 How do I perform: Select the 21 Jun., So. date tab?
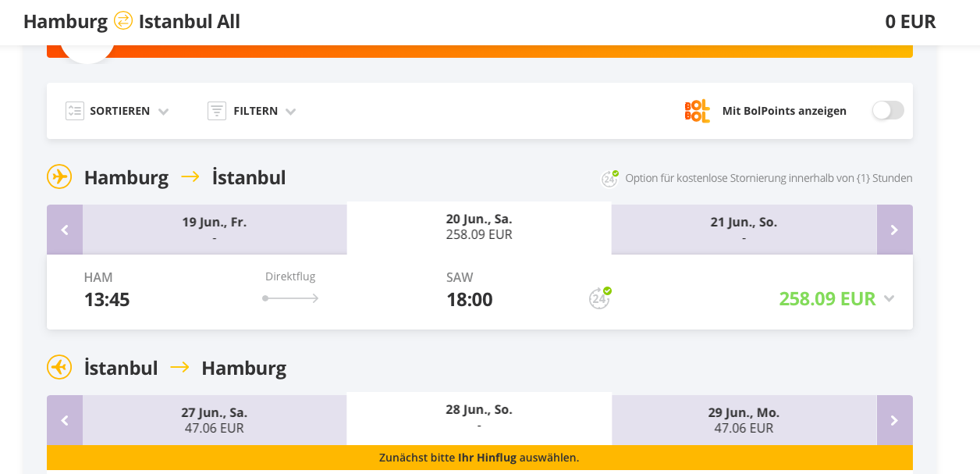[744, 229]
